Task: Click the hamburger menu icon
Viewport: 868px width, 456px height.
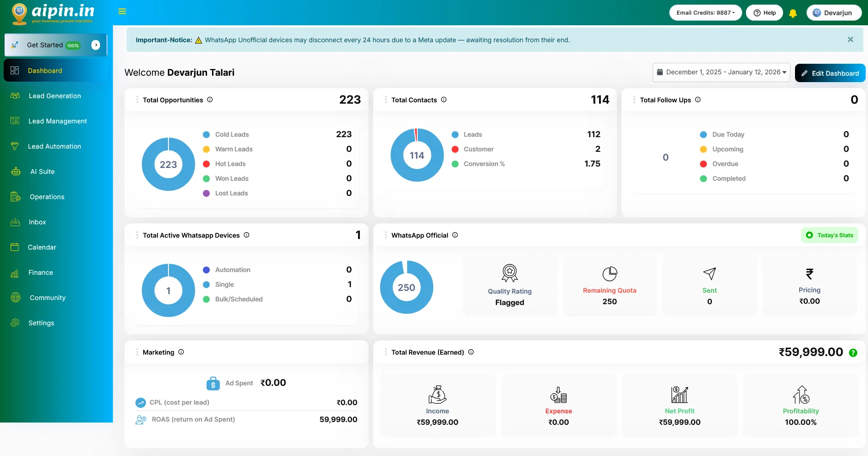Action: [x=122, y=11]
